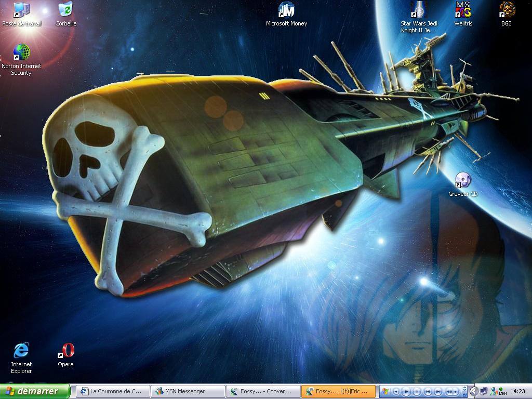The height and width of the screenshot is (399, 532).
Task: Switch to Fossy…, [(f)]Eric taskbar window
Action: coord(338,391)
